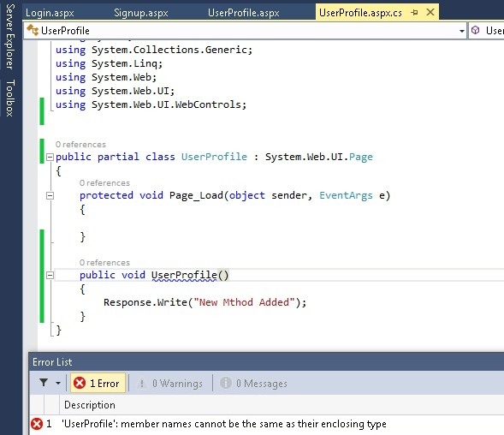Collapse the Page_Load method block
The width and height of the screenshot is (504, 435).
(50, 195)
